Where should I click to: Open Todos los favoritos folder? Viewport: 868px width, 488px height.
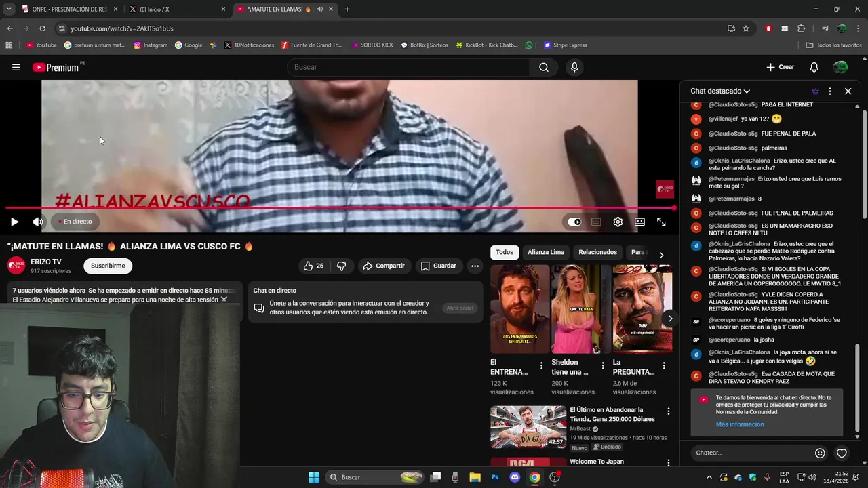click(x=833, y=45)
